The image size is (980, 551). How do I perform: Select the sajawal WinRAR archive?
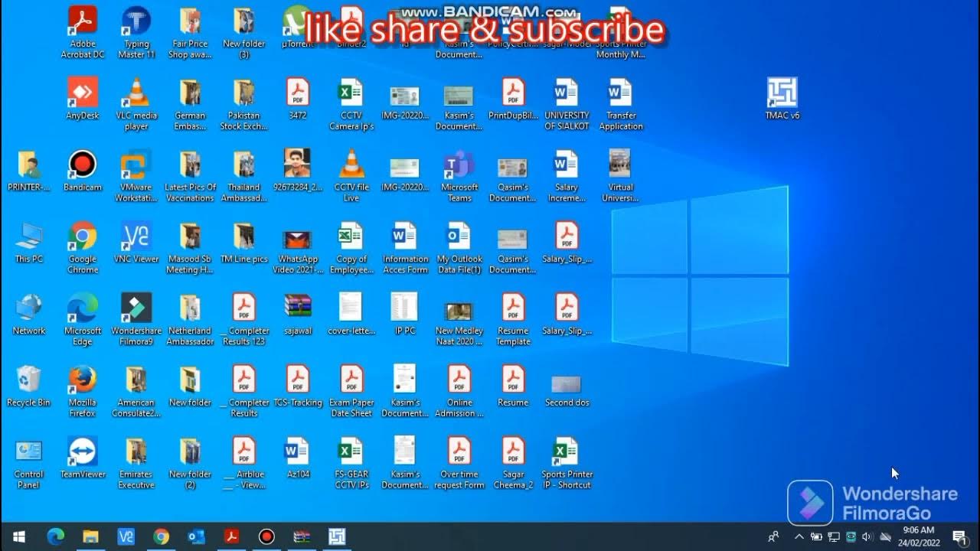[x=298, y=315]
